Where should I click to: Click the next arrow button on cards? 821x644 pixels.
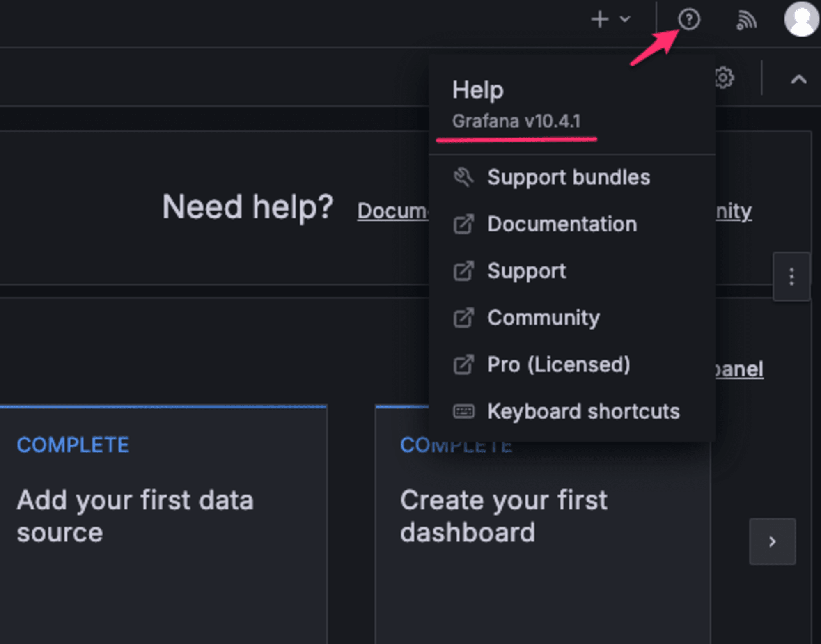click(x=773, y=541)
